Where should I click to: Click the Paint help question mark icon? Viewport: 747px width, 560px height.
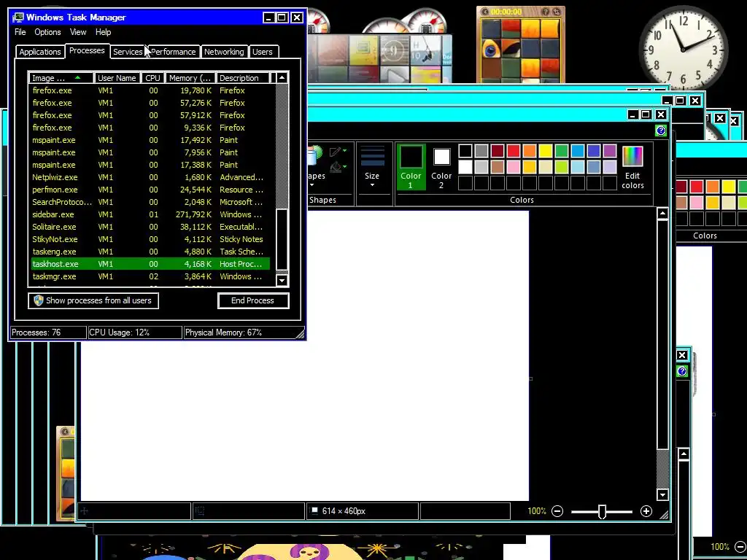[x=661, y=131]
